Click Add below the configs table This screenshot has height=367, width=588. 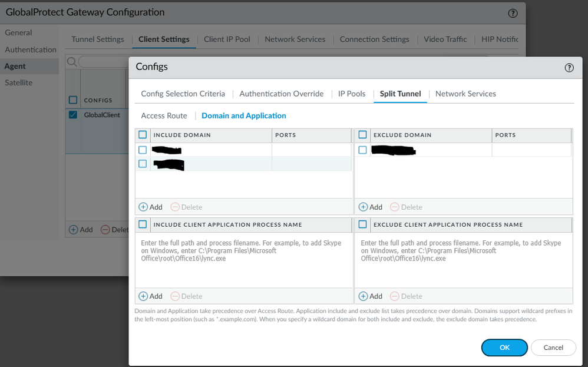pos(81,230)
